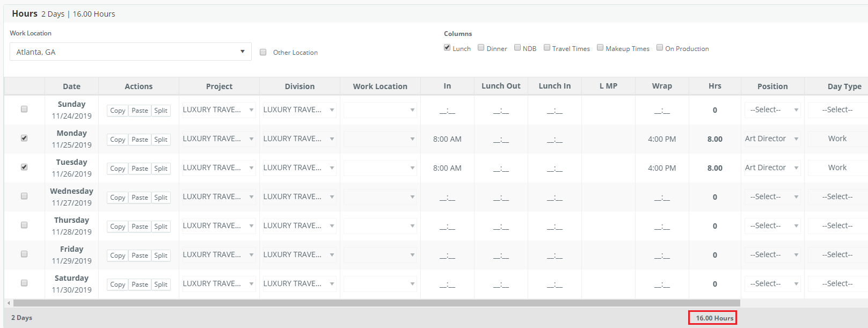Click the horizontal scrollbar left arrow
The width and height of the screenshot is (868, 328).
coord(9,303)
